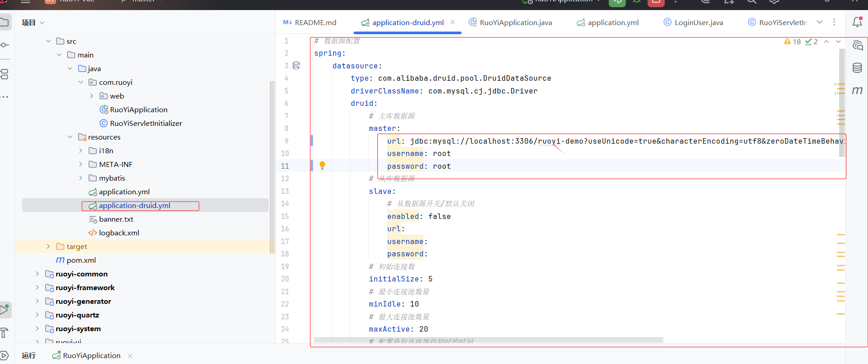The width and height of the screenshot is (868, 364).
Task: Switch to the RuoYiApplication.java tab
Action: (x=510, y=22)
